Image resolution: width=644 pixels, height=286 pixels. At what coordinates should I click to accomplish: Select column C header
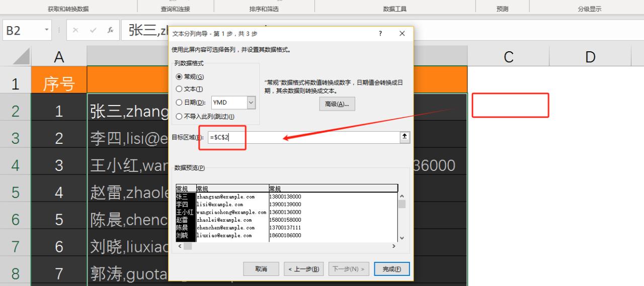point(508,57)
